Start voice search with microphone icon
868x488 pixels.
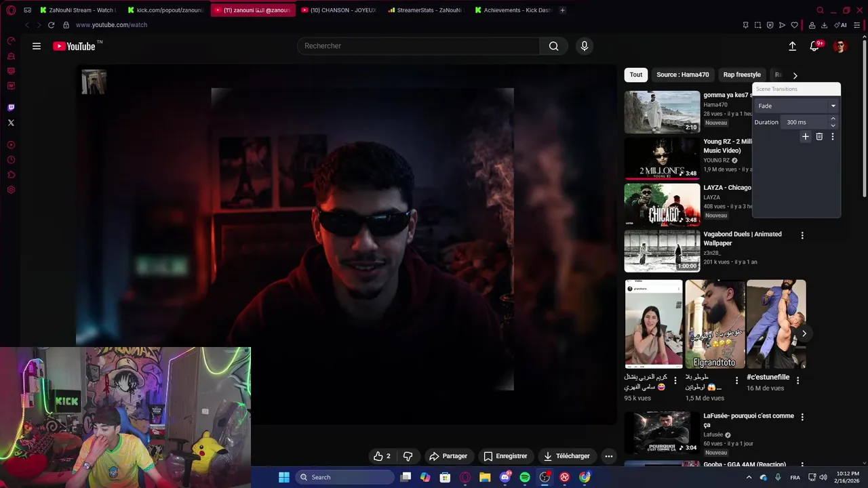585,46
